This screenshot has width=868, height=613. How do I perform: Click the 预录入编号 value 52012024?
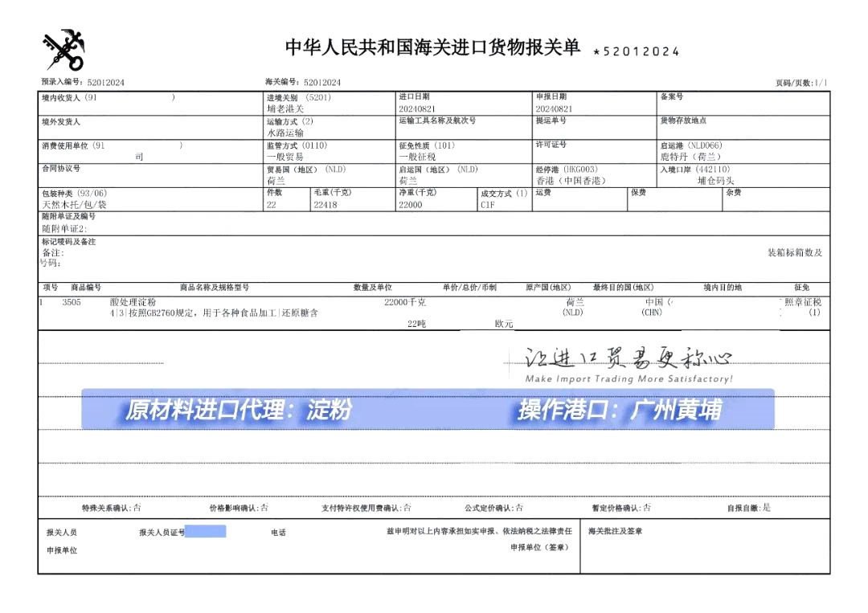click(x=105, y=82)
